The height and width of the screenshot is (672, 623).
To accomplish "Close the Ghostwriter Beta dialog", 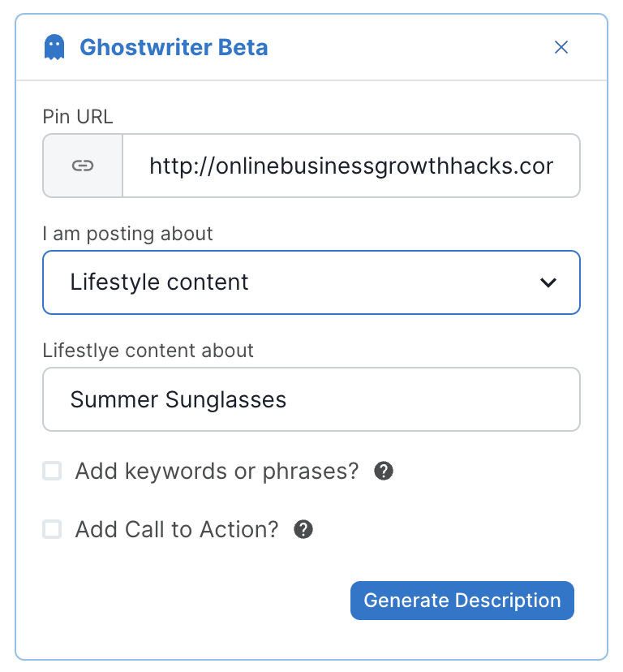I will pos(561,47).
